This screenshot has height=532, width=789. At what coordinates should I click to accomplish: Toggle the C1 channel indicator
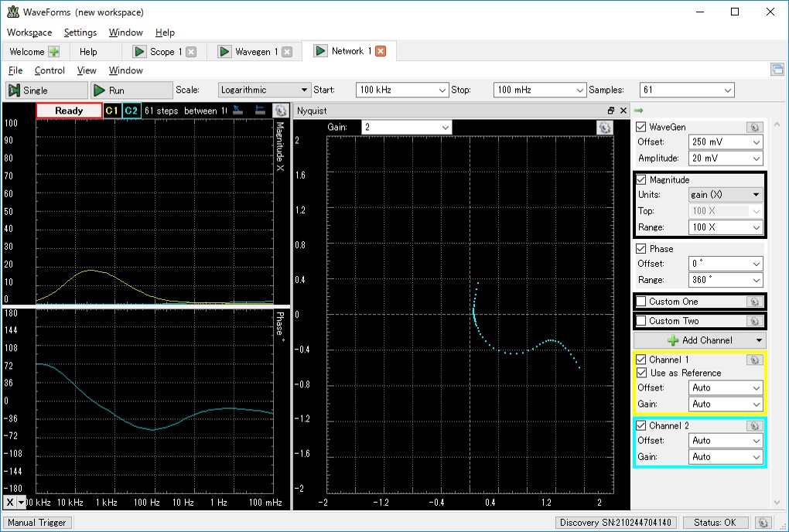coord(112,111)
